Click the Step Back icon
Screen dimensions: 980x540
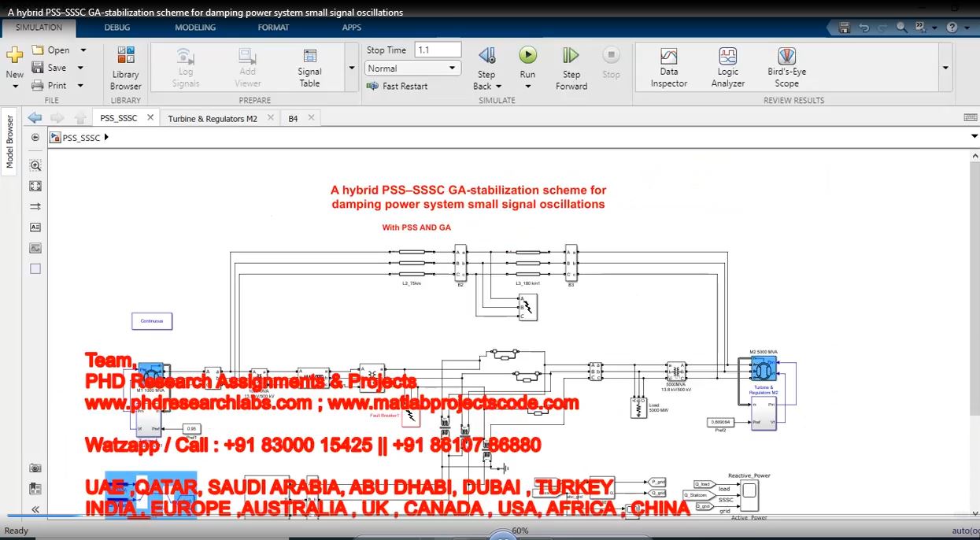pyautogui.click(x=486, y=55)
